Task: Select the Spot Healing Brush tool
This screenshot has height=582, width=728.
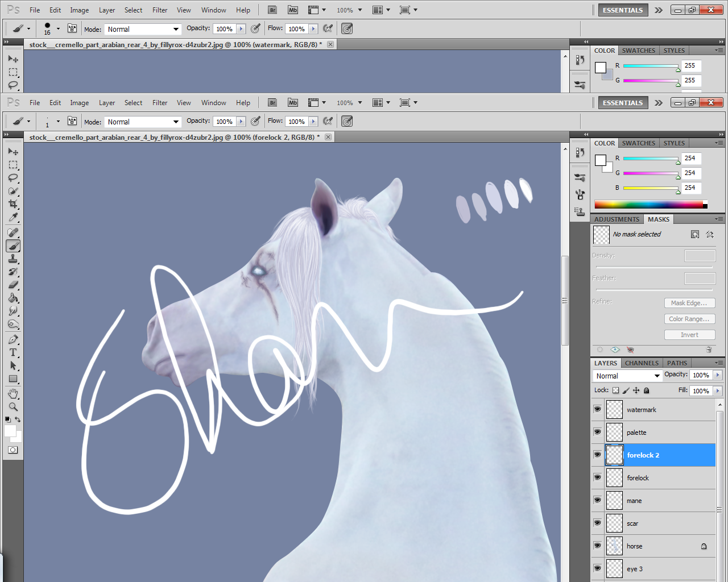Action: (13, 232)
